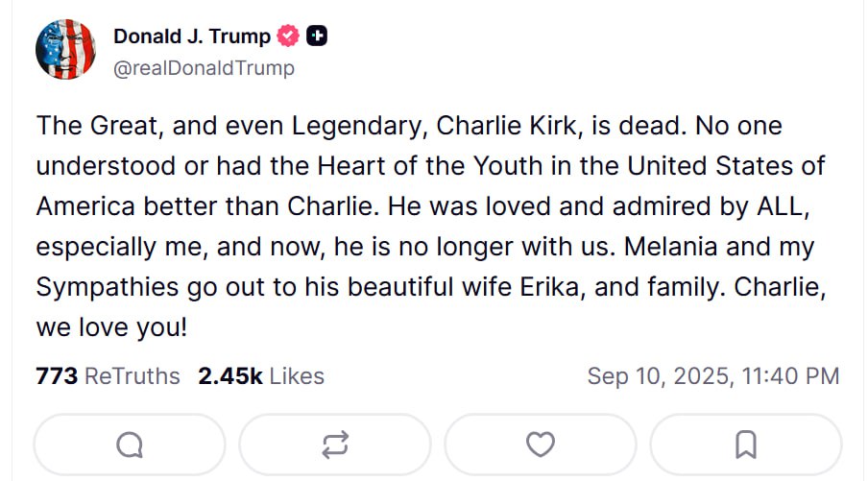868x481 pixels.
Task: Open the Donald J. Trump display name
Action: point(192,36)
